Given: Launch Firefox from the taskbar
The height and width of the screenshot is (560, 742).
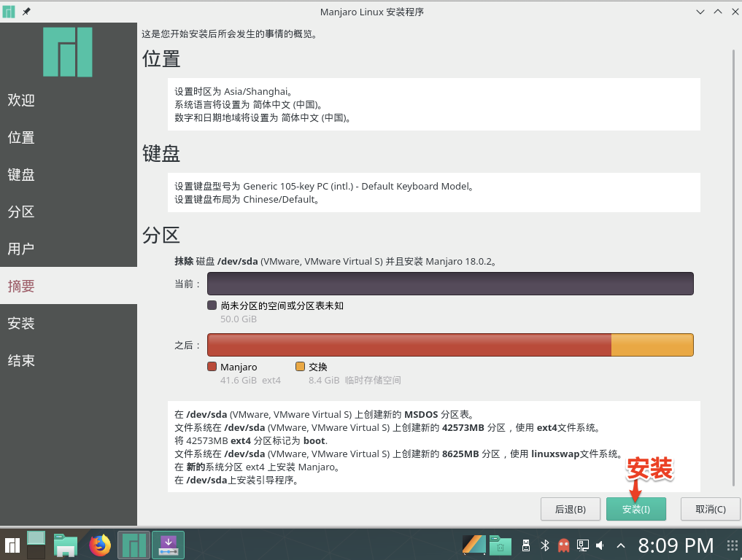Looking at the screenshot, I should [100, 545].
